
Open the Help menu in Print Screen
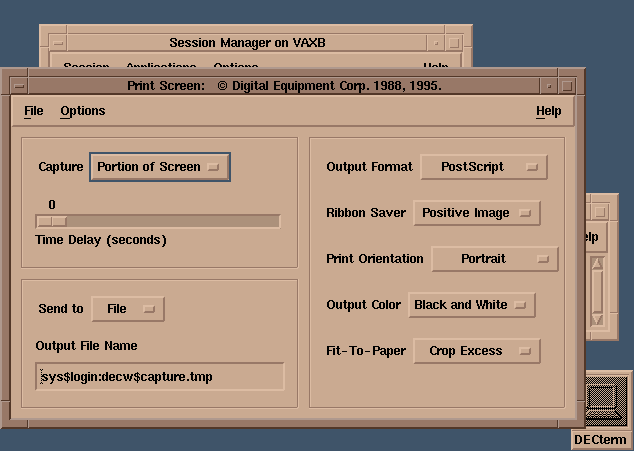tap(548, 111)
